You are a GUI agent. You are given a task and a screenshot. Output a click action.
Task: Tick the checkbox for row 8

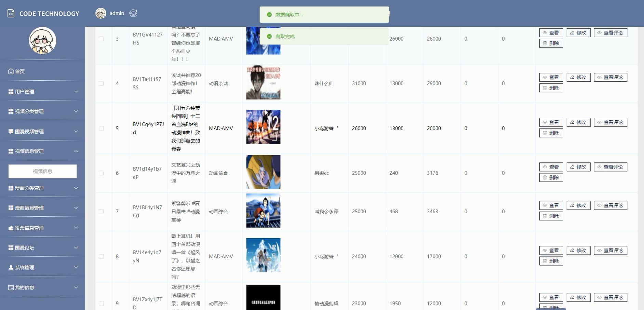tap(101, 256)
